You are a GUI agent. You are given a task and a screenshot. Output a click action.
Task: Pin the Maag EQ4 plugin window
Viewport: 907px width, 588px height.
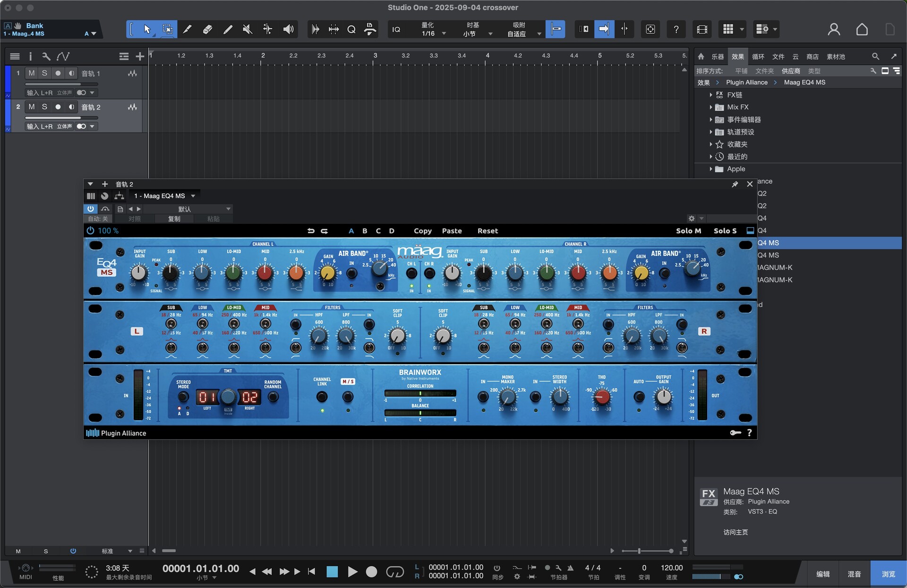coord(735,184)
